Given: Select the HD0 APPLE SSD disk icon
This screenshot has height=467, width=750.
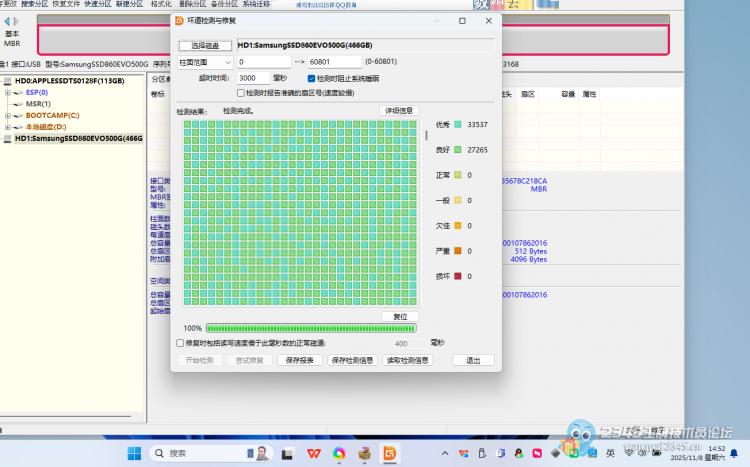Looking at the screenshot, I should 7,81.
